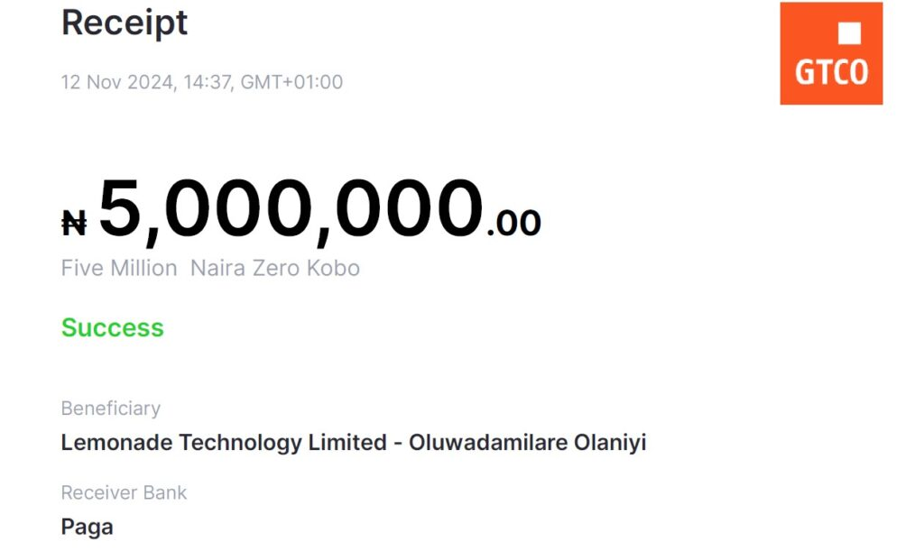This screenshot has height=560, width=924.
Task: Select the Paga bank name
Action: [x=88, y=527]
